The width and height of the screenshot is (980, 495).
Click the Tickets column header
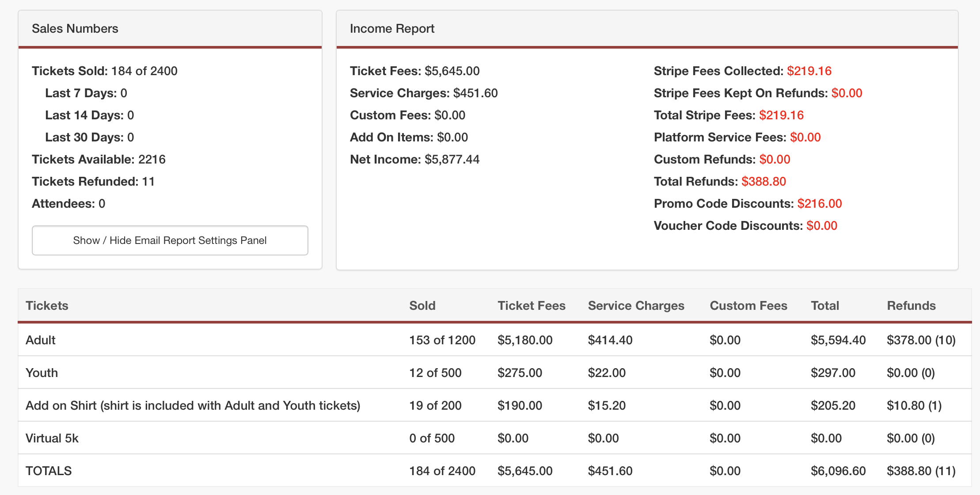point(47,305)
